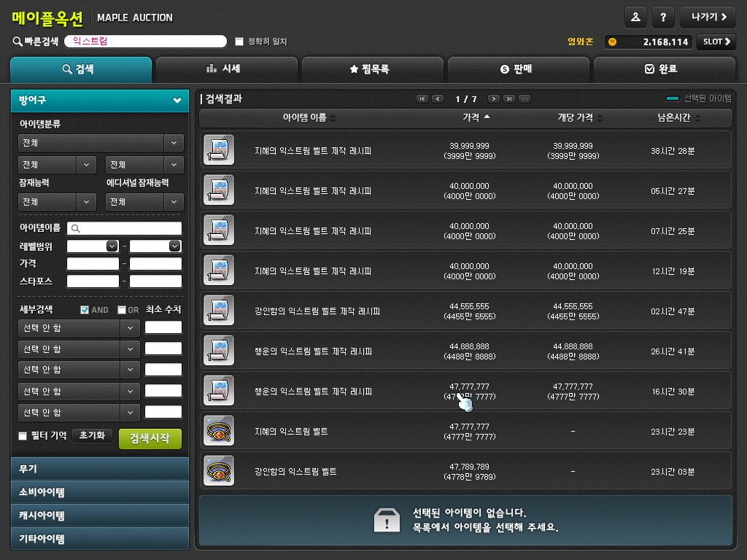Expand the 캐시아이템 category
The width and height of the screenshot is (747, 560).
coord(100,516)
